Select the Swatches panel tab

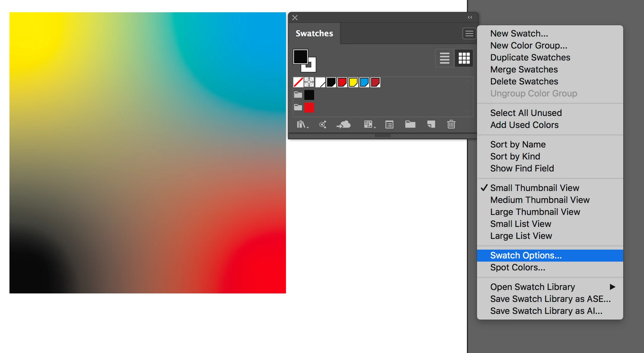(x=314, y=33)
